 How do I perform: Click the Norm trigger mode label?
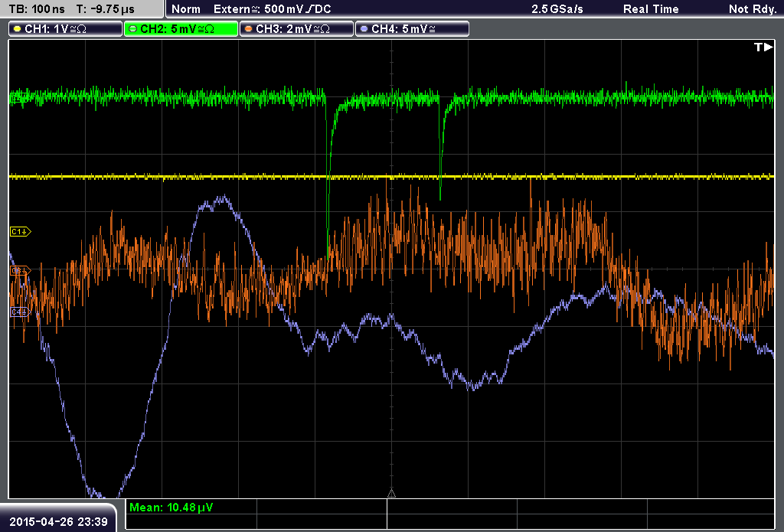(x=186, y=9)
